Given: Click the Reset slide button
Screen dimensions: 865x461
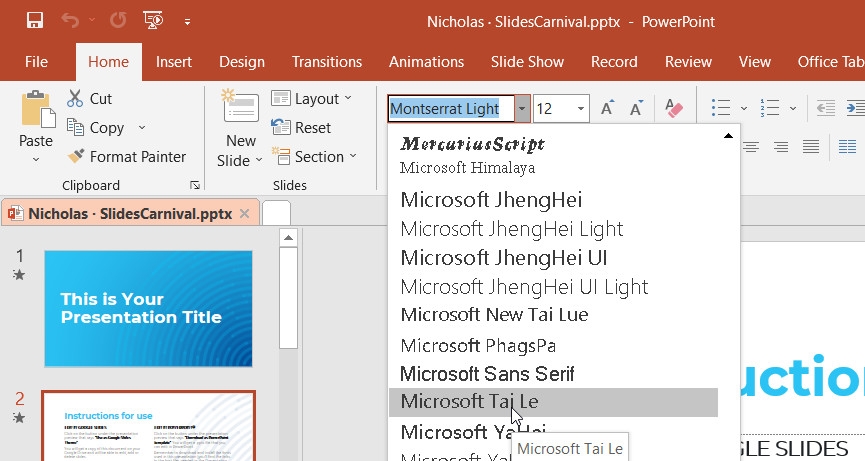Looking at the screenshot, I should (301, 127).
